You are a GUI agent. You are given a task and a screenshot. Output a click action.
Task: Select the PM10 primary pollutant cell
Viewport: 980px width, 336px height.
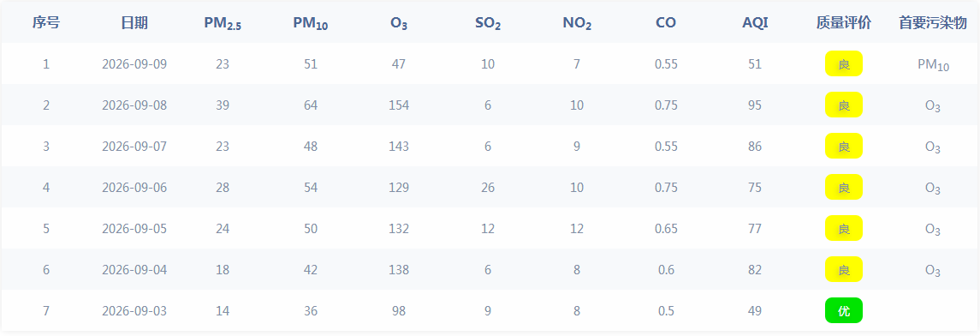tap(933, 64)
